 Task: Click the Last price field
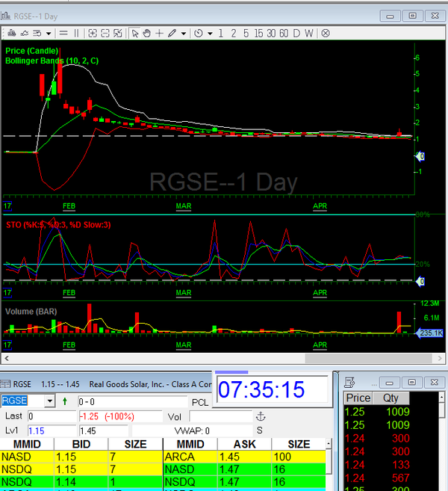(52, 416)
